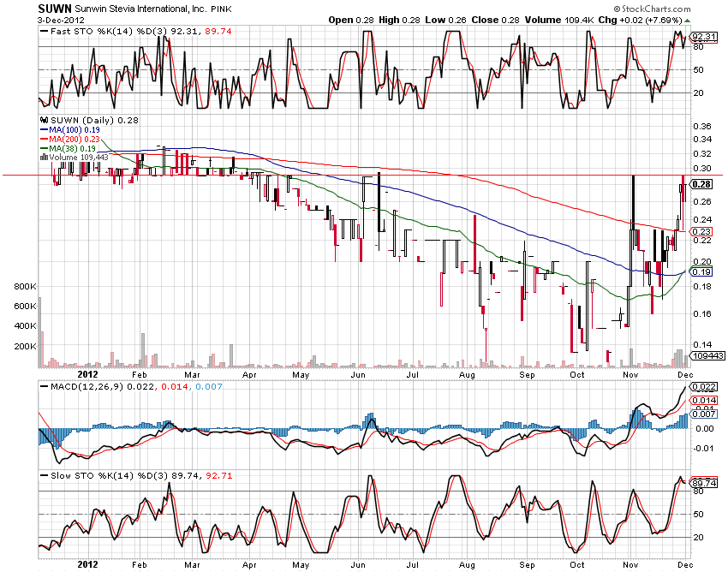The width and height of the screenshot is (728, 572).
Task: Click the 0.14 price axis label
Action: pyautogui.click(x=701, y=344)
